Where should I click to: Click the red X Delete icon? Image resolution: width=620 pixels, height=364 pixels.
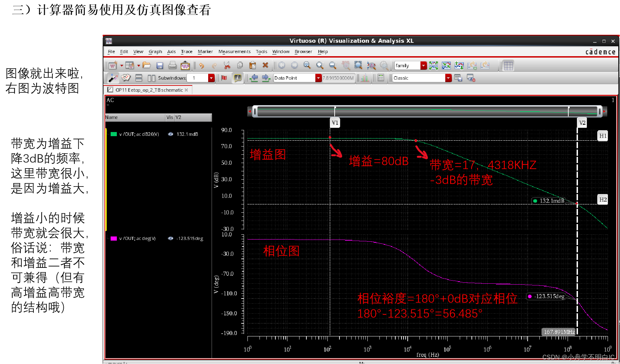pyautogui.click(x=265, y=65)
